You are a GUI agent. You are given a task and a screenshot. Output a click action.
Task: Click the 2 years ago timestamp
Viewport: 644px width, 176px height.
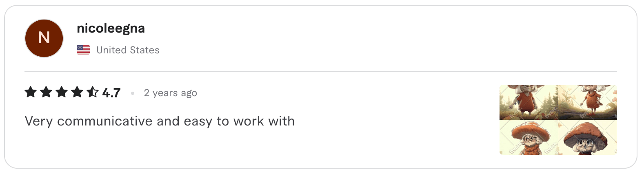click(171, 93)
